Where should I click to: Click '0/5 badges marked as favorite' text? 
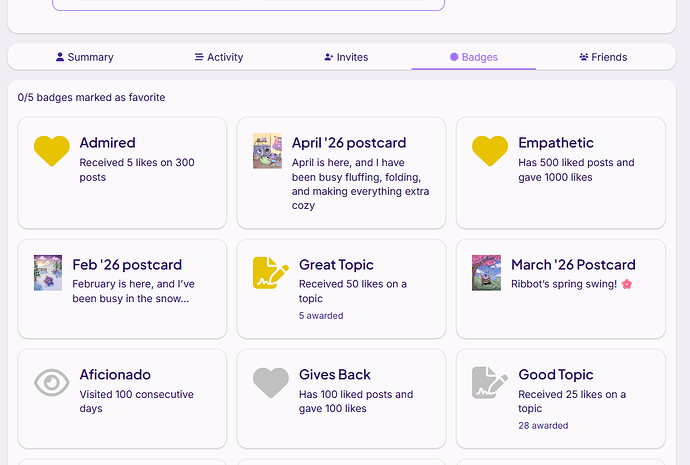[92, 98]
